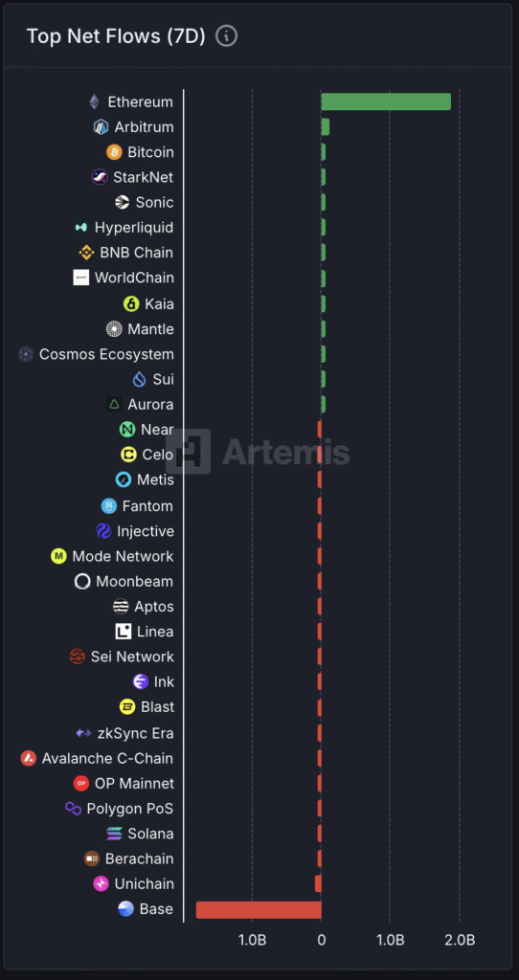519x980 pixels.
Task: Click the orange Bitcoin icon
Action: (x=115, y=152)
